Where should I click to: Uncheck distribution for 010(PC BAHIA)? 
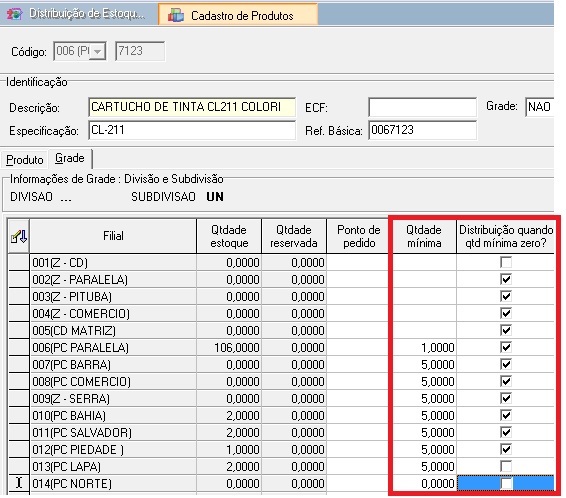click(506, 415)
